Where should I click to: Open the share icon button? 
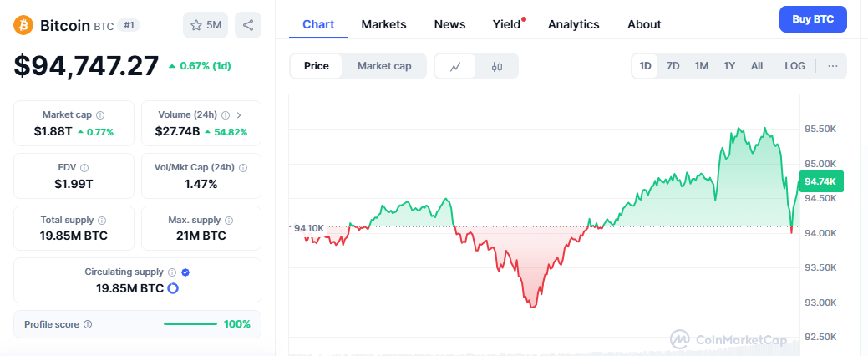[x=248, y=25]
